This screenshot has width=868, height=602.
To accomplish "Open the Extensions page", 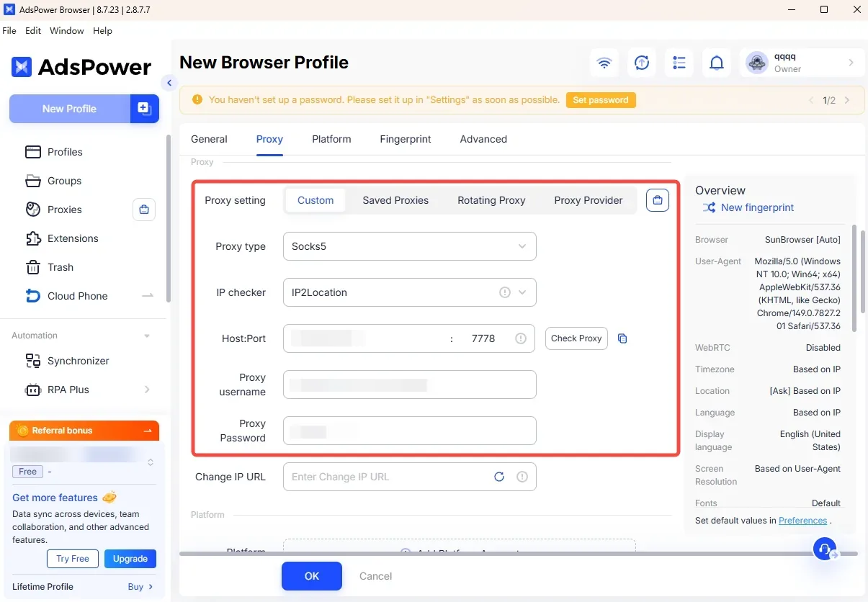I will tap(73, 238).
